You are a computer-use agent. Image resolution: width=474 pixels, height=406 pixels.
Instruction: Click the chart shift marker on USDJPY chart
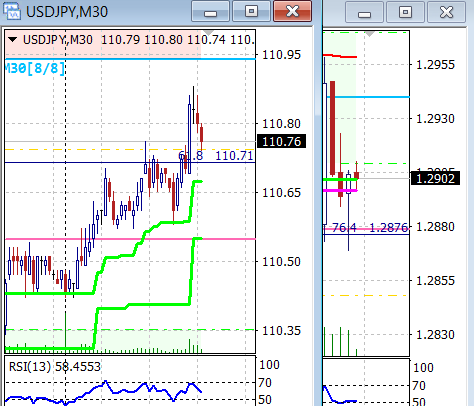click(208, 33)
